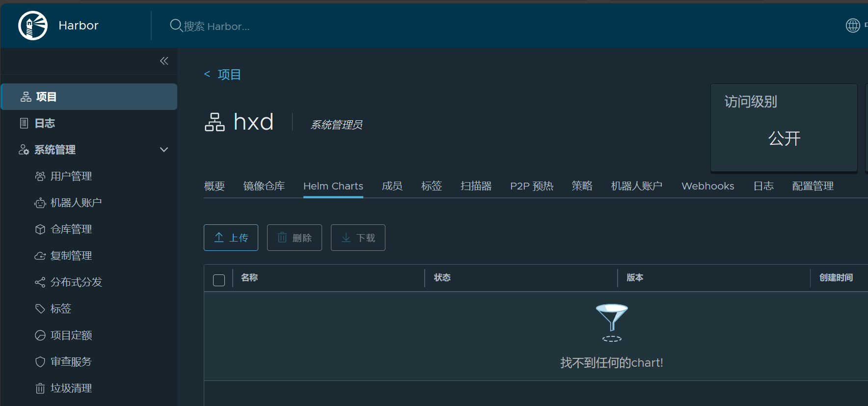The width and height of the screenshot is (868, 406).
Task: Open the 成员 tab
Action: (392, 186)
